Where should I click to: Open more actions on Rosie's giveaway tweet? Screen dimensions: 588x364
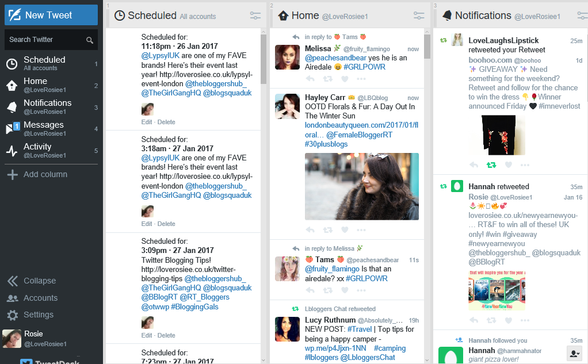tap(525, 320)
